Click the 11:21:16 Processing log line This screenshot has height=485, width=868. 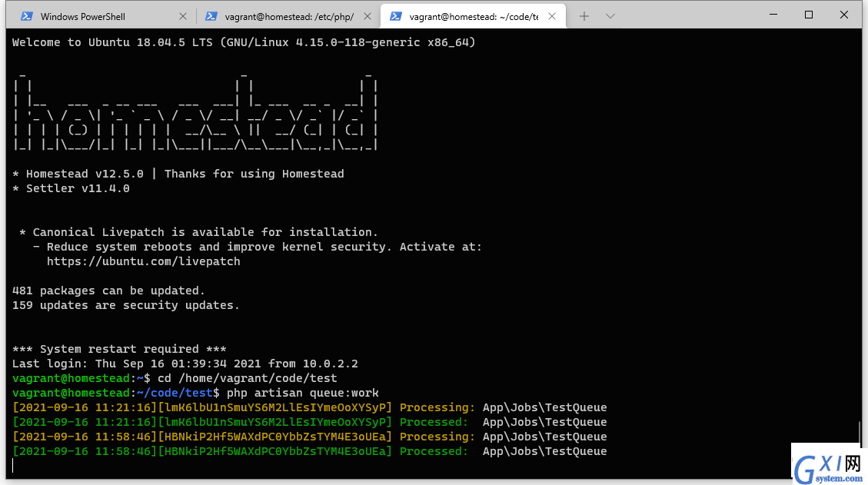309,407
